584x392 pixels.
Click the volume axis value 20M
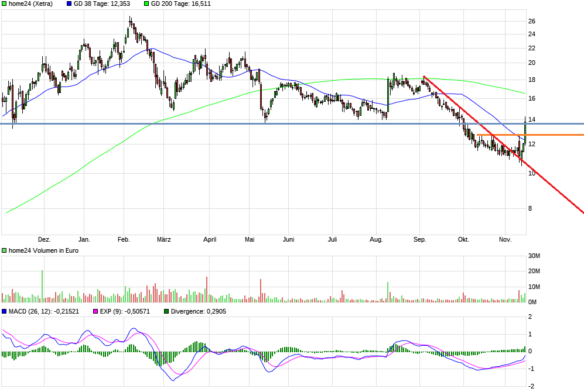coord(534,271)
